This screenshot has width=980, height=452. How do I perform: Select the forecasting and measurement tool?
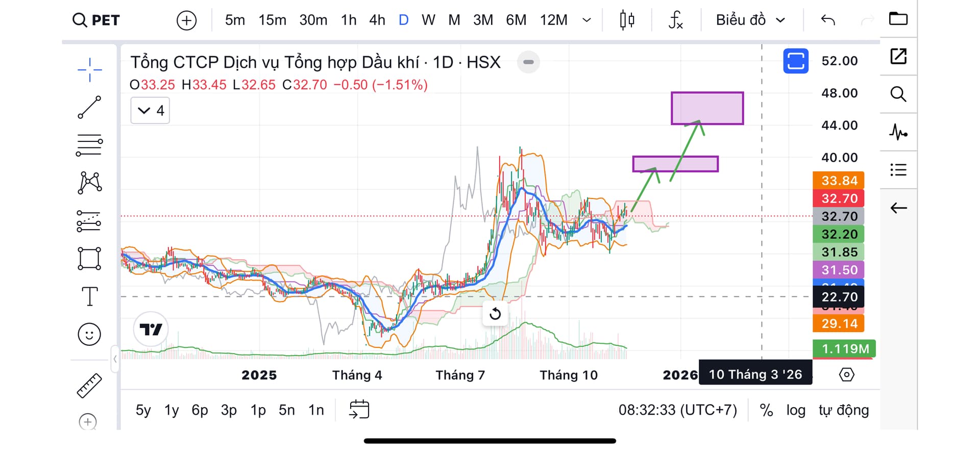(x=89, y=221)
